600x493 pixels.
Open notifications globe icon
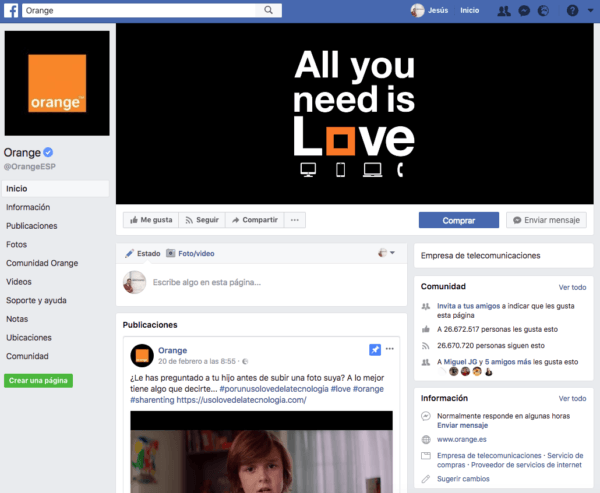coord(542,10)
